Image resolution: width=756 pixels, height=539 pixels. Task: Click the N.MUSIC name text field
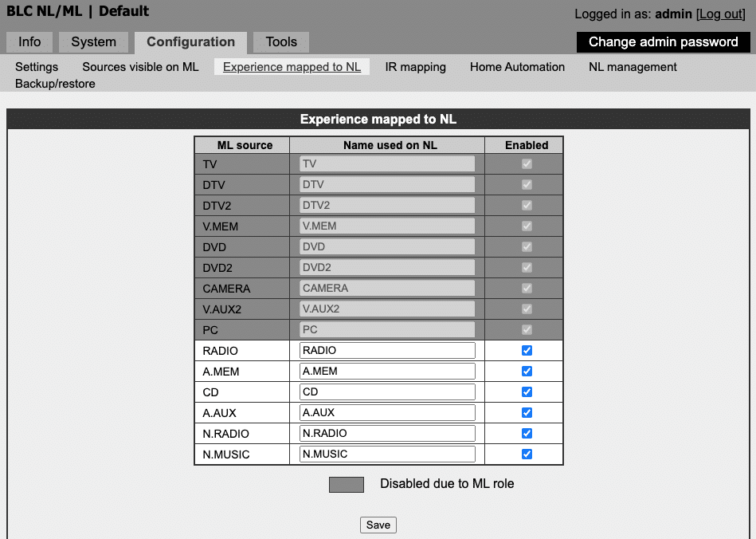(x=387, y=454)
